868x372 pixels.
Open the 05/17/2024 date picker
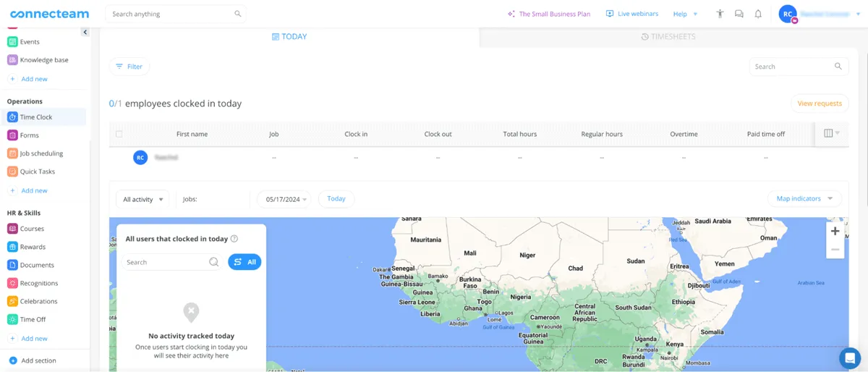[286, 199]
